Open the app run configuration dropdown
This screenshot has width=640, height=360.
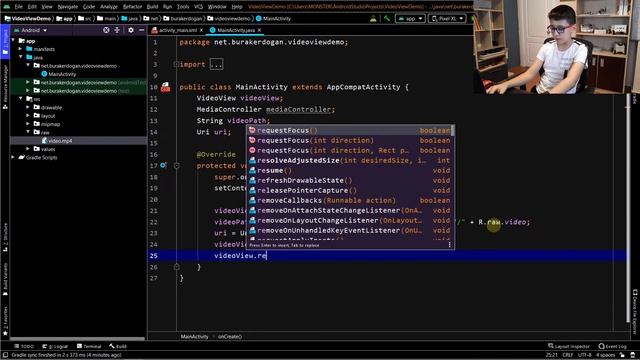pyautogui.click(x=410, y=18)
